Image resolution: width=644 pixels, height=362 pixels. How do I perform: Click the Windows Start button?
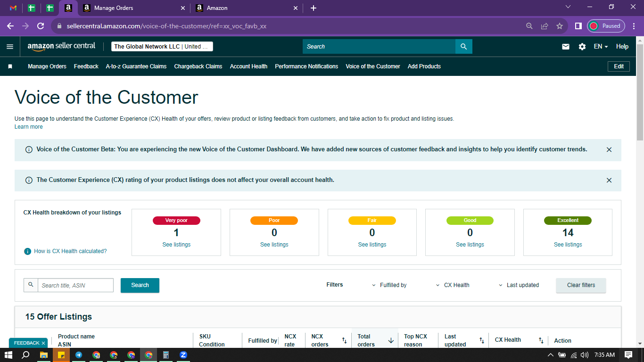tap(8, 355)
